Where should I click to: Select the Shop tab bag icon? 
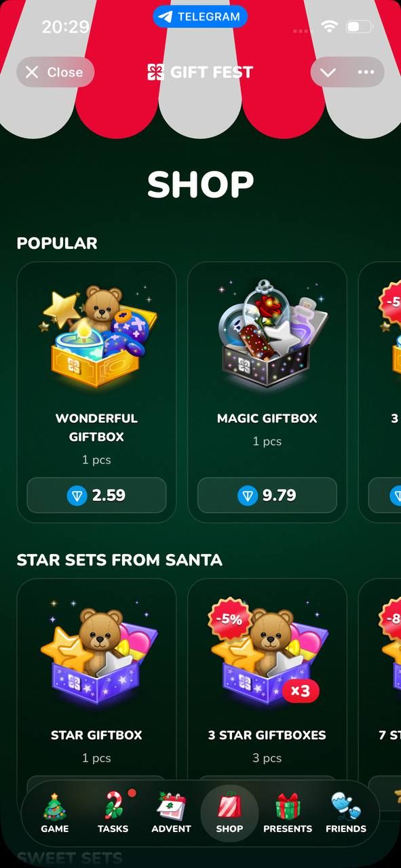click(x=229, y=813)
